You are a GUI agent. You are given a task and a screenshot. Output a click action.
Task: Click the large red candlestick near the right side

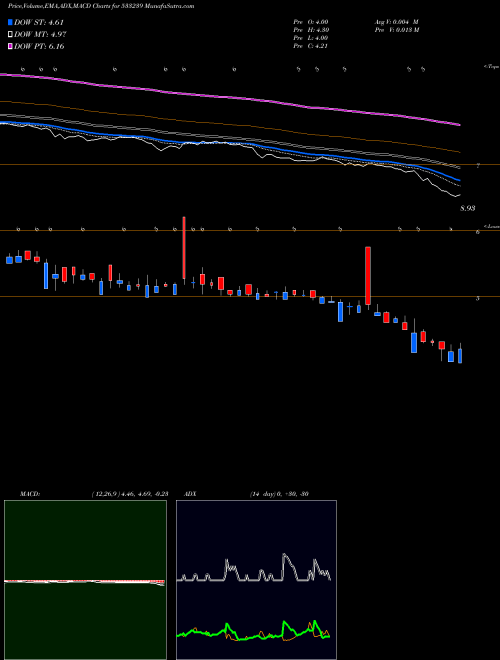click(368, 276)
